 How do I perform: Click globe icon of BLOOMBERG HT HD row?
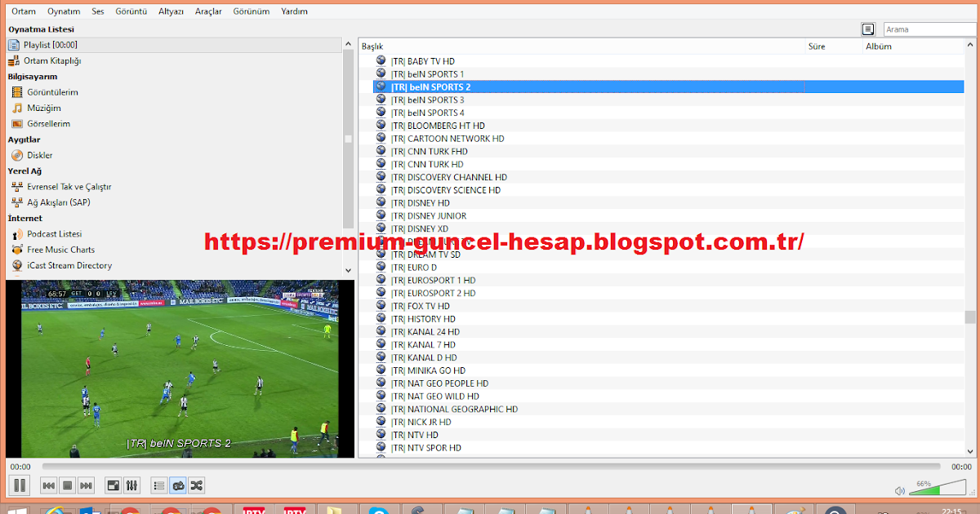tap(381, 126)
